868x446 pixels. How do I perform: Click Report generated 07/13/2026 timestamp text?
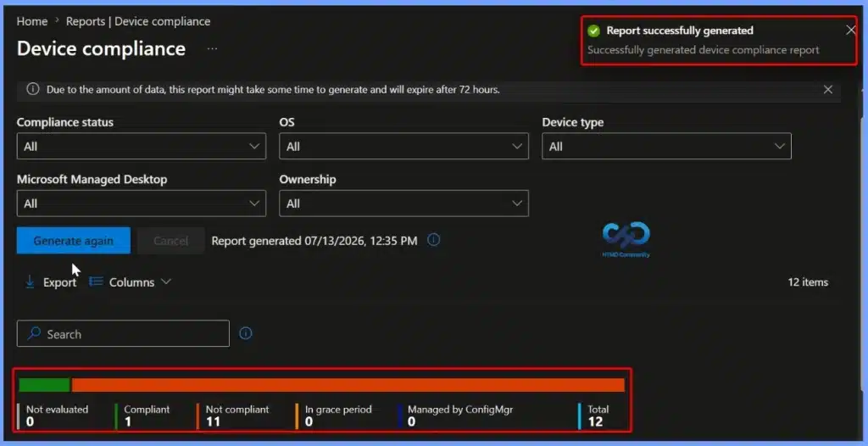(314, 241)
